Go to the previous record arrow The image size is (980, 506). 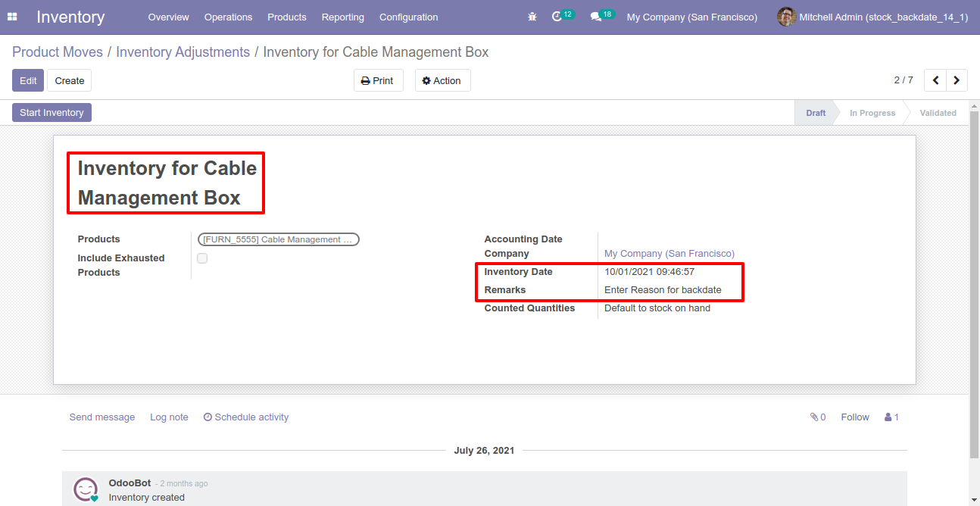click(x=935, y=80)
